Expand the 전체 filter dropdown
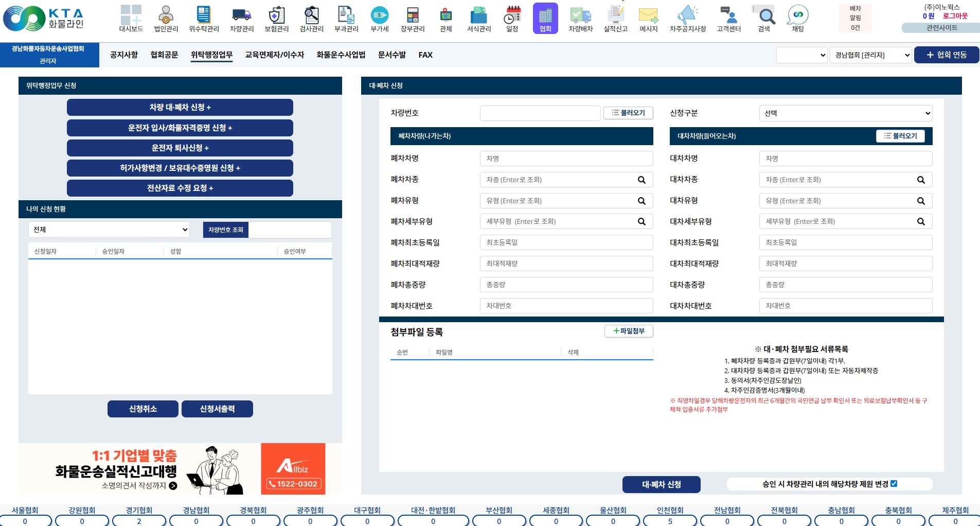 (109, 230)
